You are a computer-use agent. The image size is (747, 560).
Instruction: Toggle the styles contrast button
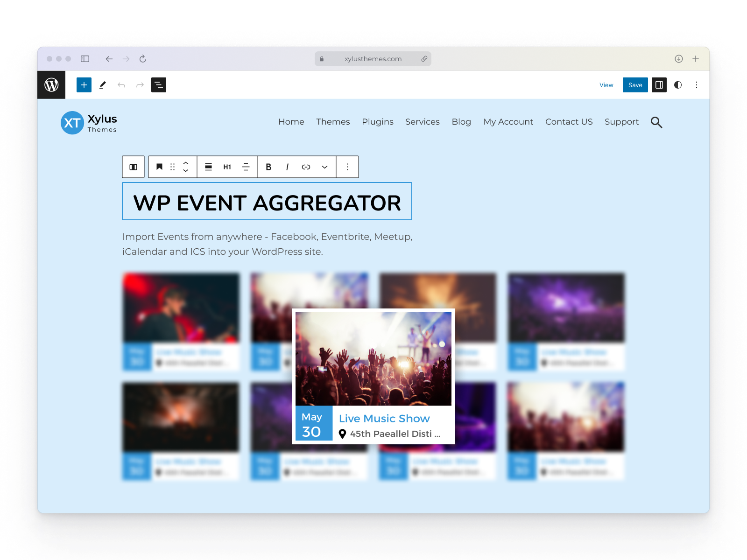pyautogui.click(x=678, y=85)
